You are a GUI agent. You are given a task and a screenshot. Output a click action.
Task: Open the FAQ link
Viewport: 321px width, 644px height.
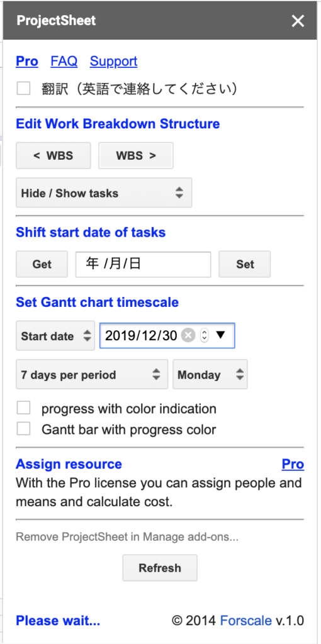pos(64,61)
